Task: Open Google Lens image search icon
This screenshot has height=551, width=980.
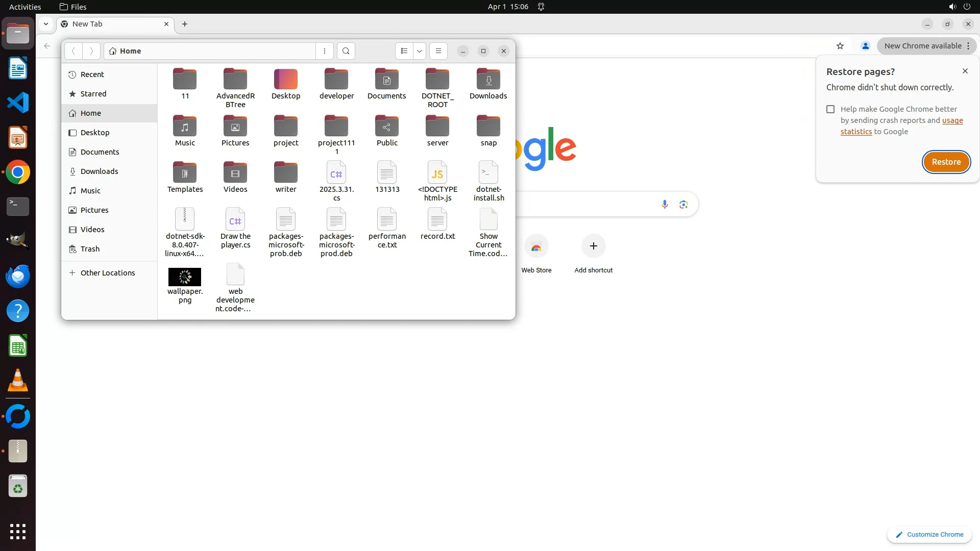Action: 683,205
